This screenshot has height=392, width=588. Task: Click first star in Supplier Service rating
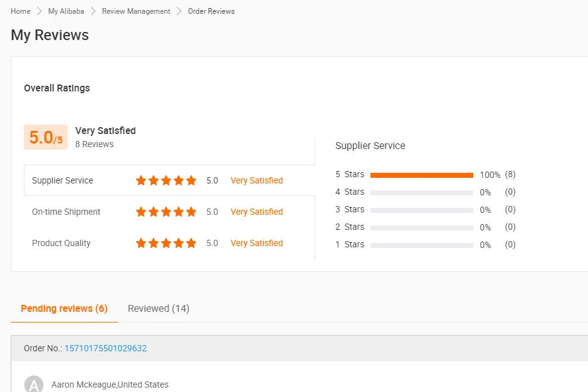click(141, 180)
